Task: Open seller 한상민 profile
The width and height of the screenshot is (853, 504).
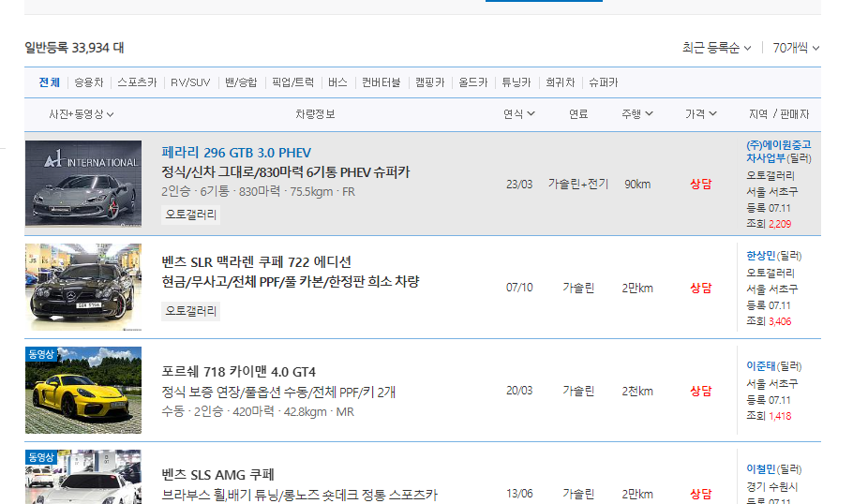Action: click(760, 256)
